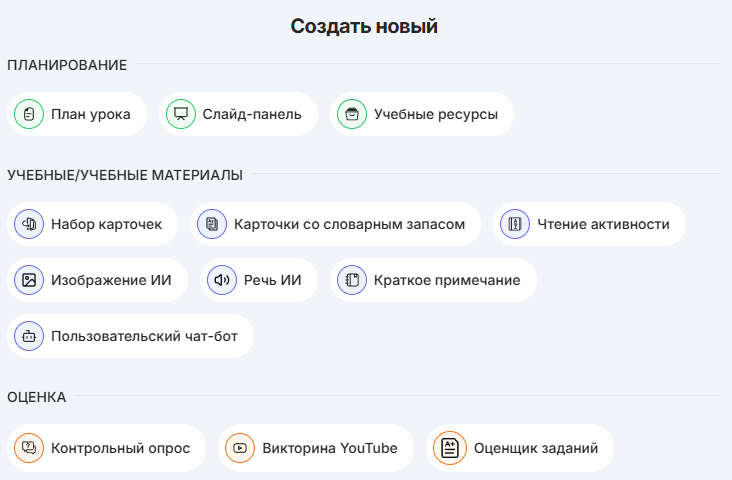Click the green icon for Учебные ресурсы

[352, 114]
